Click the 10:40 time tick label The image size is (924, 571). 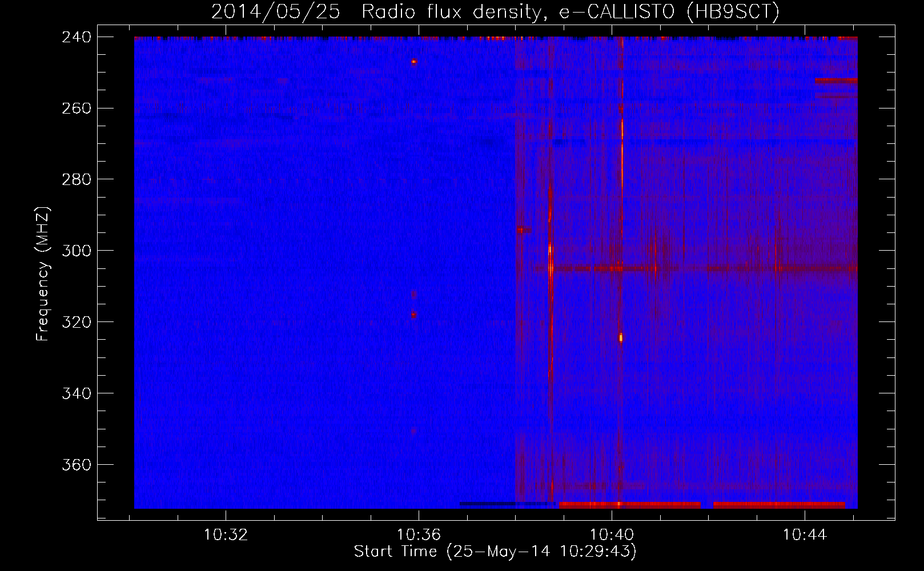[x=612, y=535]
